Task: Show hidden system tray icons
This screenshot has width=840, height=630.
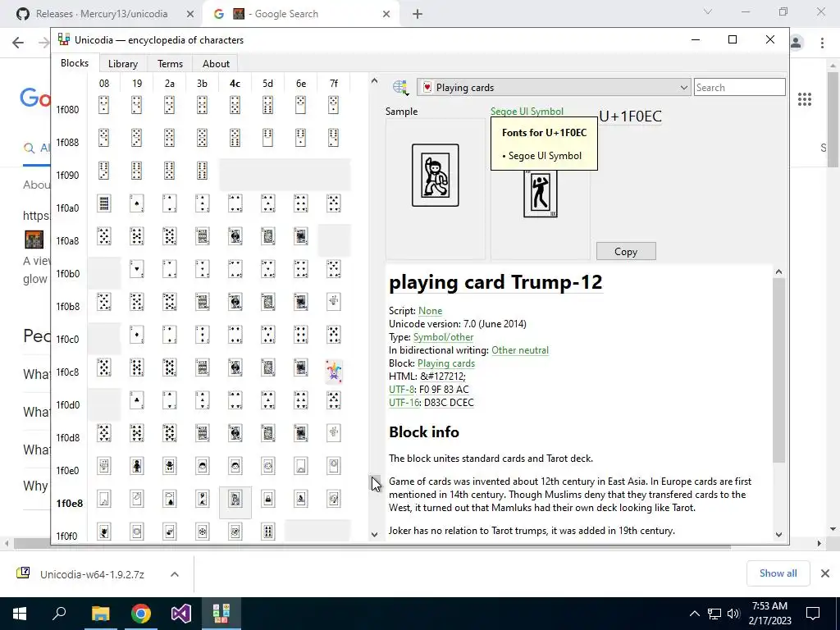Action: [694, 614]
